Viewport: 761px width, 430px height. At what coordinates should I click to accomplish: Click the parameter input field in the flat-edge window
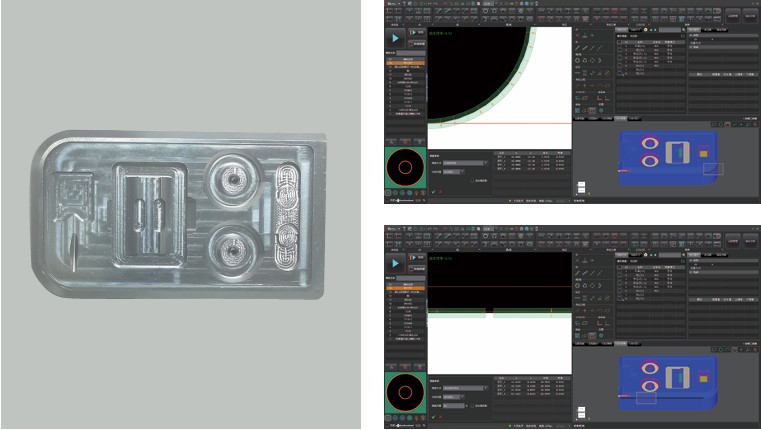(x=453, y=406)
